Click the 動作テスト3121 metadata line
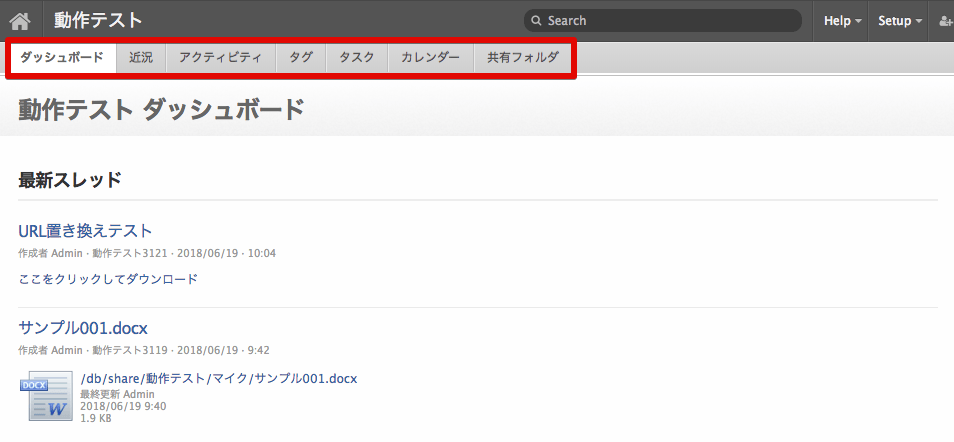Viewport: 954px width, 442px height. click(x=147, y=253)
